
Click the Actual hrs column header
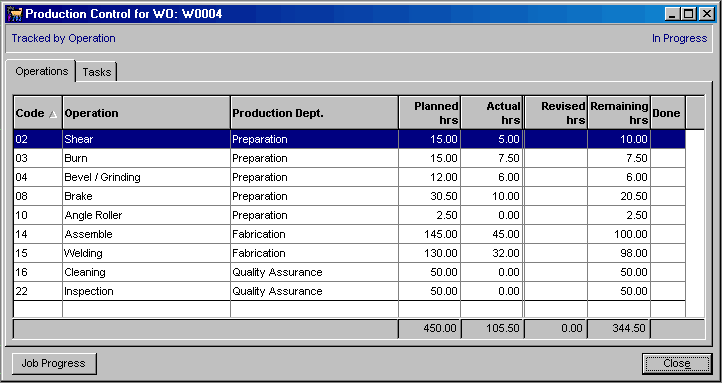[492, 113]
